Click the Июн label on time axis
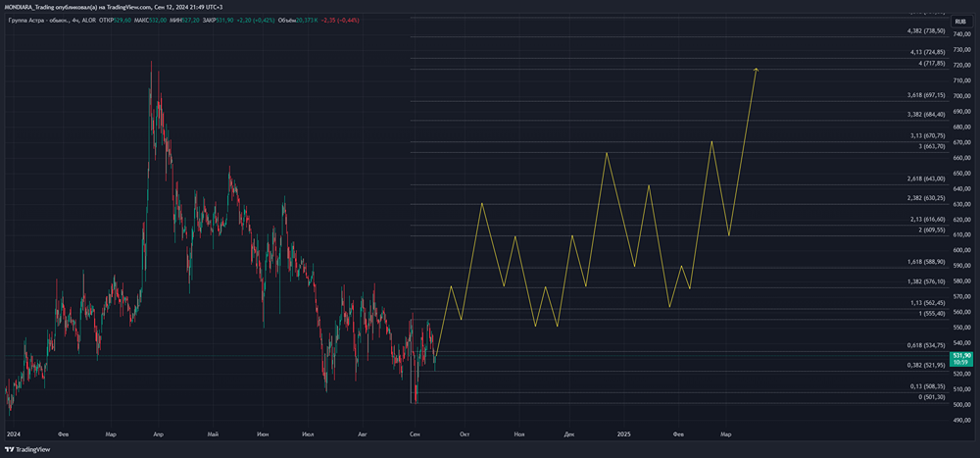 pos(262,433)
